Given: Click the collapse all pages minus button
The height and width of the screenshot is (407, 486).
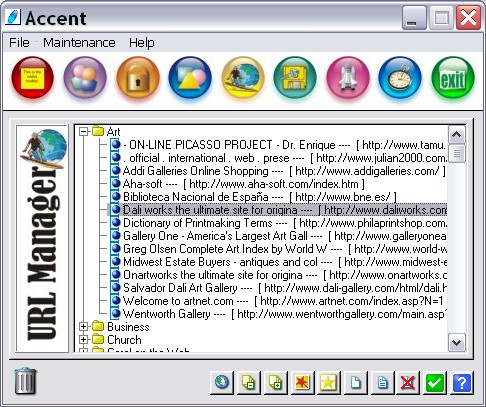Looking at the screenshot, I should coord(249,382).
